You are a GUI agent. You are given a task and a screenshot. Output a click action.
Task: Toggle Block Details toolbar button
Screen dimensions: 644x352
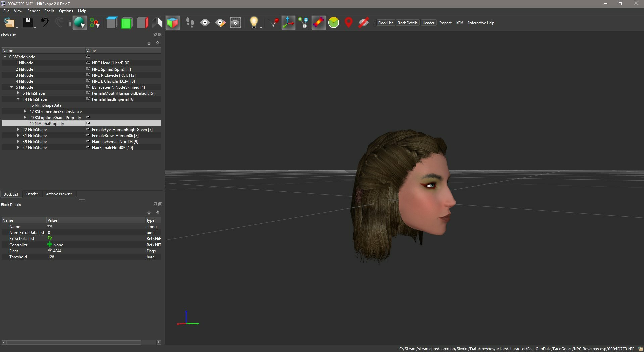(x=407, y=23)
